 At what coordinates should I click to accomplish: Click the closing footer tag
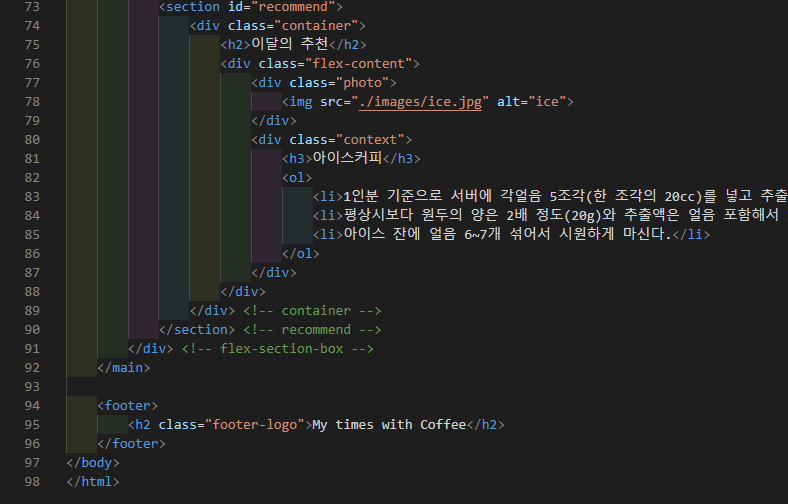(x=131, y=444)
